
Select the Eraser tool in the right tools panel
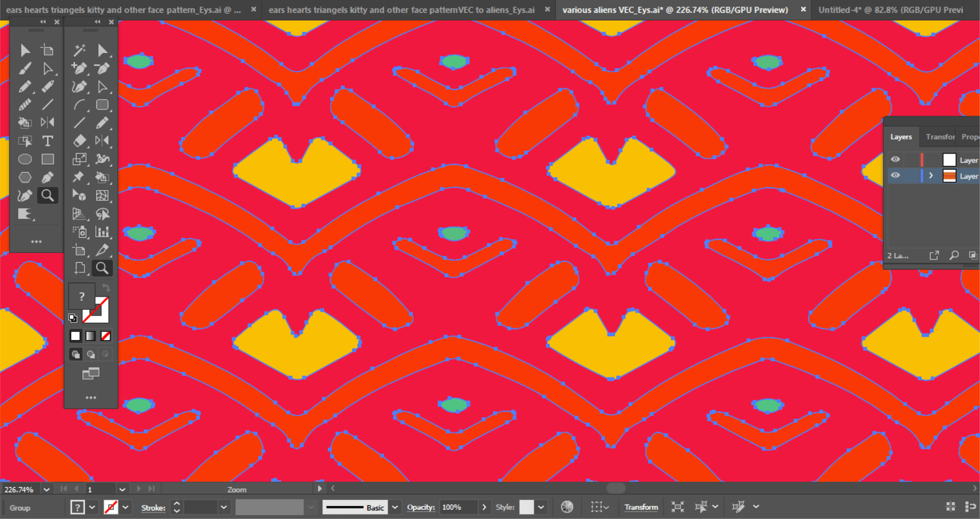(80, 141)
